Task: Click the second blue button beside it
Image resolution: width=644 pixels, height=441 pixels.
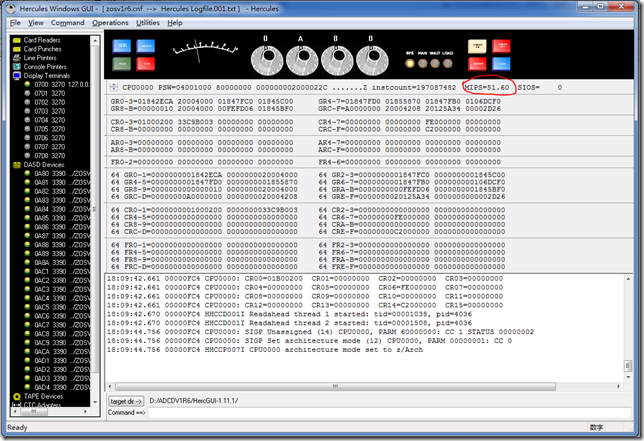Action: click(x=145, y=46)
